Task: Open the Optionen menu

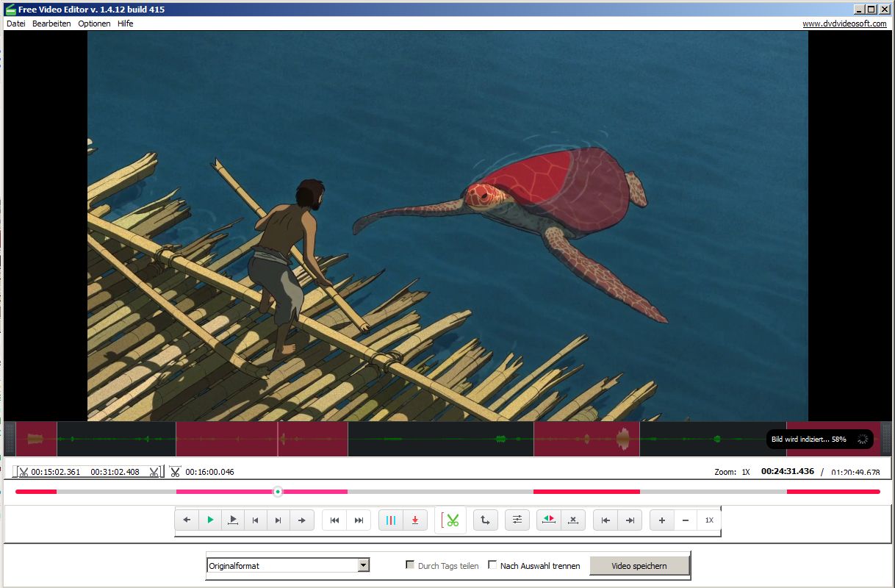Action: coord(94,24)
